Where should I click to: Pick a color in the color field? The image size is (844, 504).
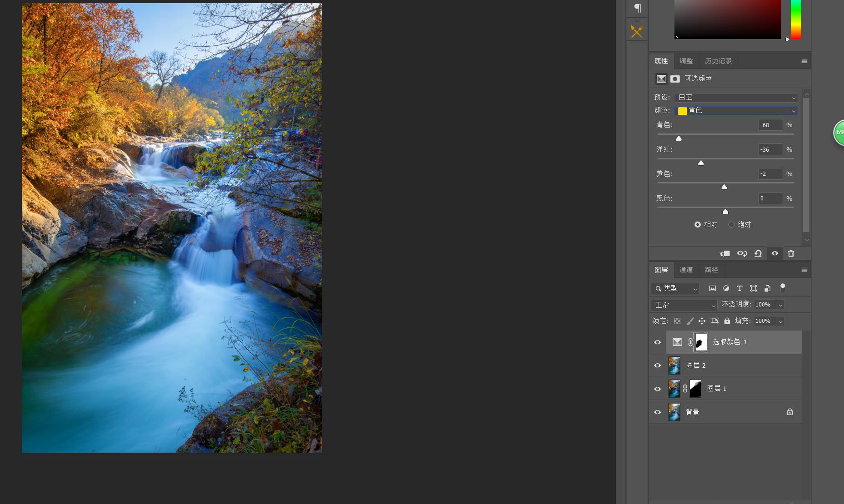click(x=728, y=19)
